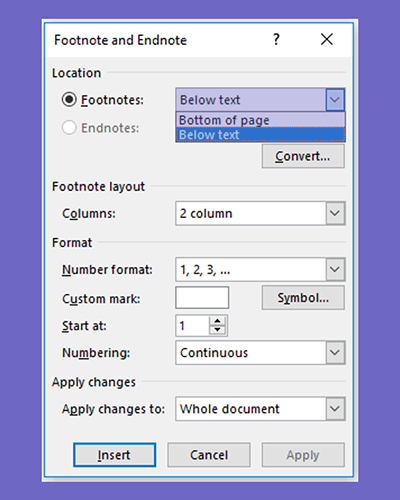Viewport: 400px width, 500px height.
Task: Click the Cancel button
Action: click(209, 455)
